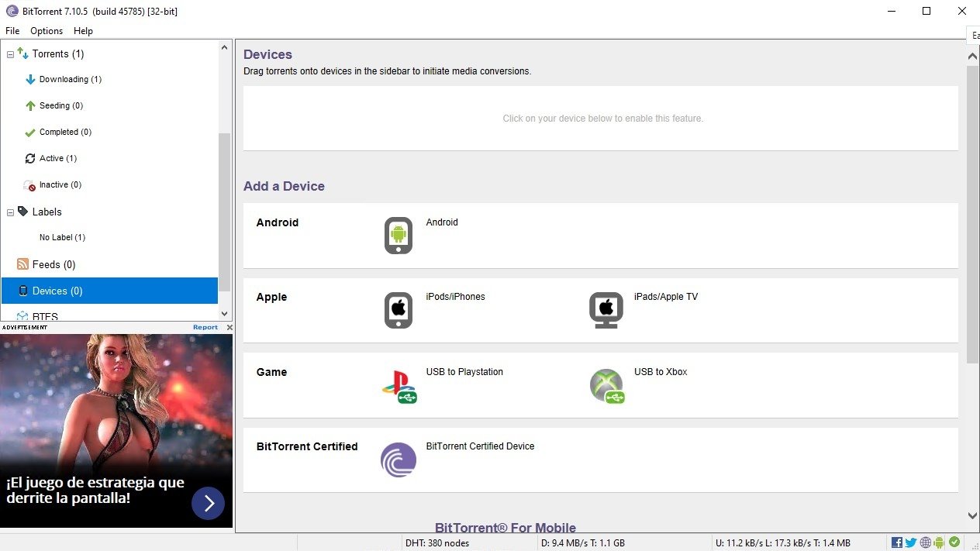The image size is (980, 551).
Task: Click the Torrents up-down arrows icon
Action: point(22,53)
